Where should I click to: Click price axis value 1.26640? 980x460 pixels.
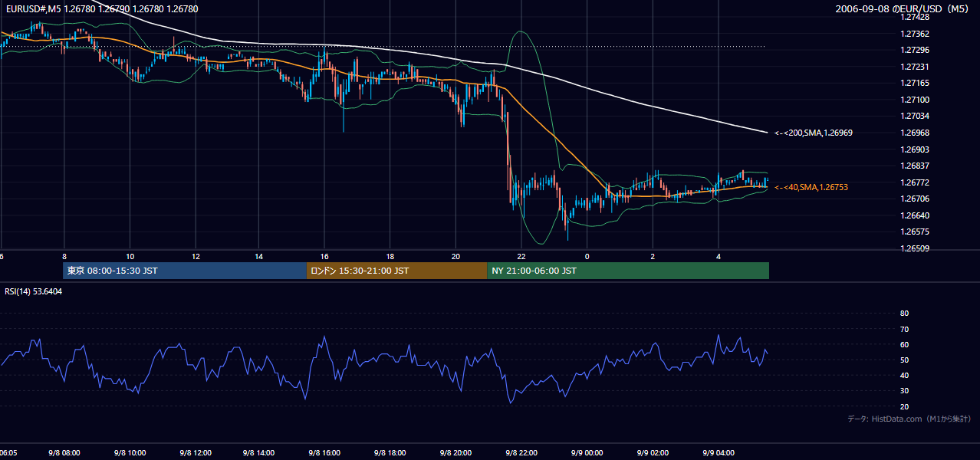pyautogui.click(x=915, y=215)
